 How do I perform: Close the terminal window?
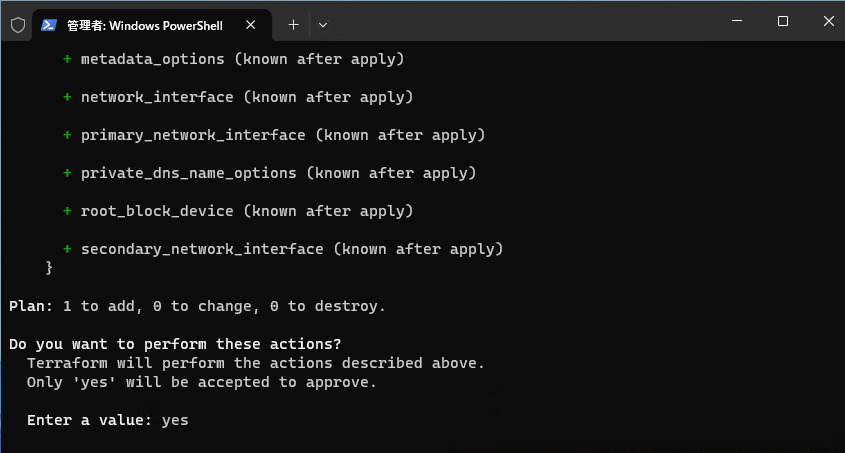(826, 21)
